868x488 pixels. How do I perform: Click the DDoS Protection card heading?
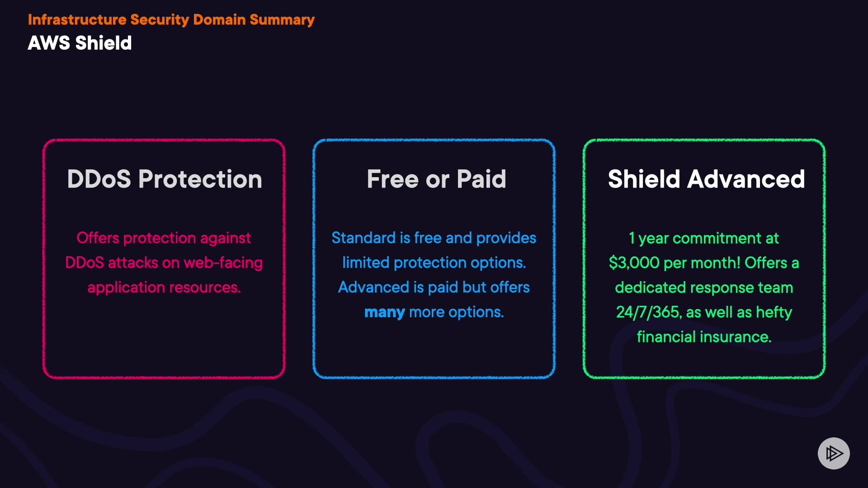click(164, 179)
